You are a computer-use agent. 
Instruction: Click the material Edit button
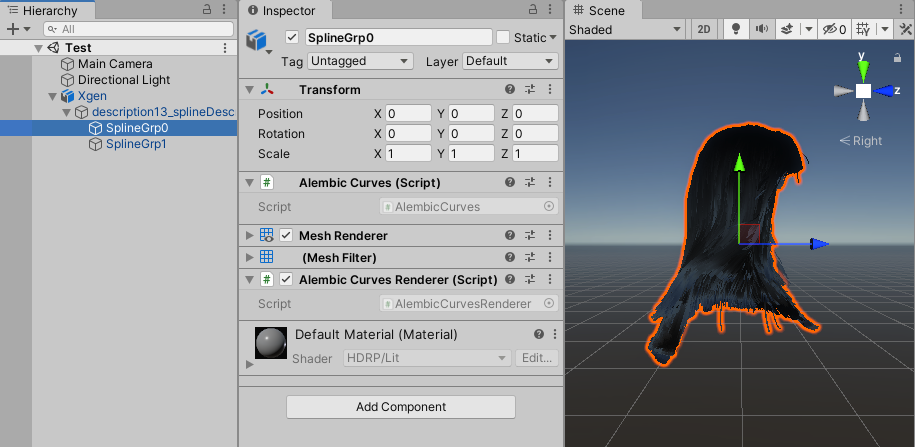click(535, 358)
